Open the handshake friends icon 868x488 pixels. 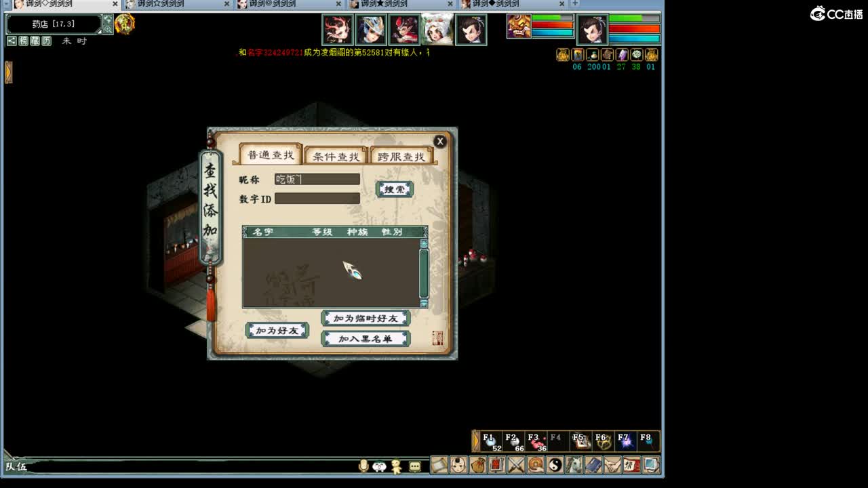pos(612,466)
